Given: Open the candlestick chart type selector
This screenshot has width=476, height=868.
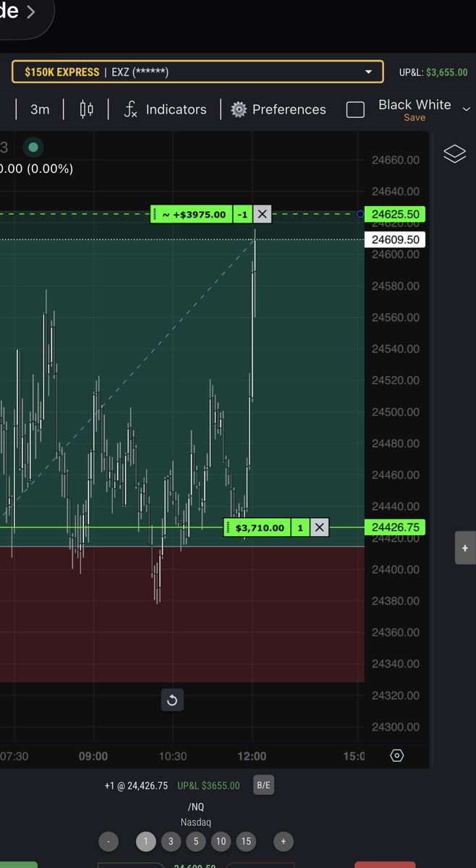Looking at the screenshot, I should [x=86, y=109].
